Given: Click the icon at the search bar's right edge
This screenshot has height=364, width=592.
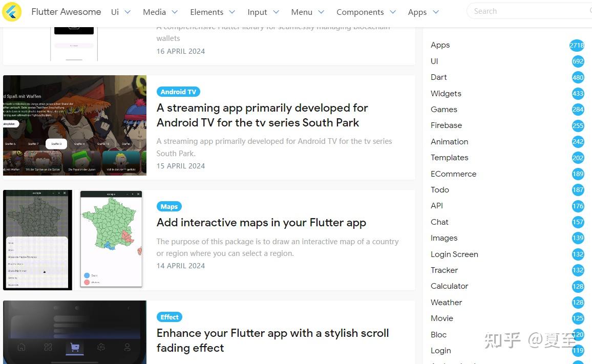Looking at the screenshot, I should [589, 11].
